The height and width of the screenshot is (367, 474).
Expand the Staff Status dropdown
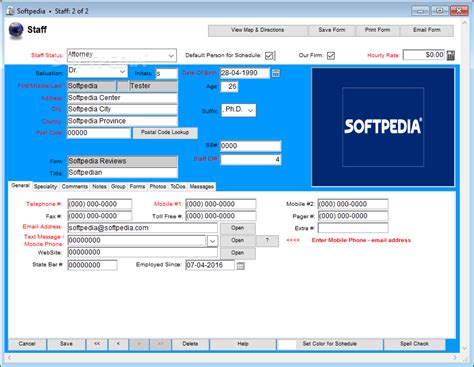pyautogui.click(x=171, y=55)
